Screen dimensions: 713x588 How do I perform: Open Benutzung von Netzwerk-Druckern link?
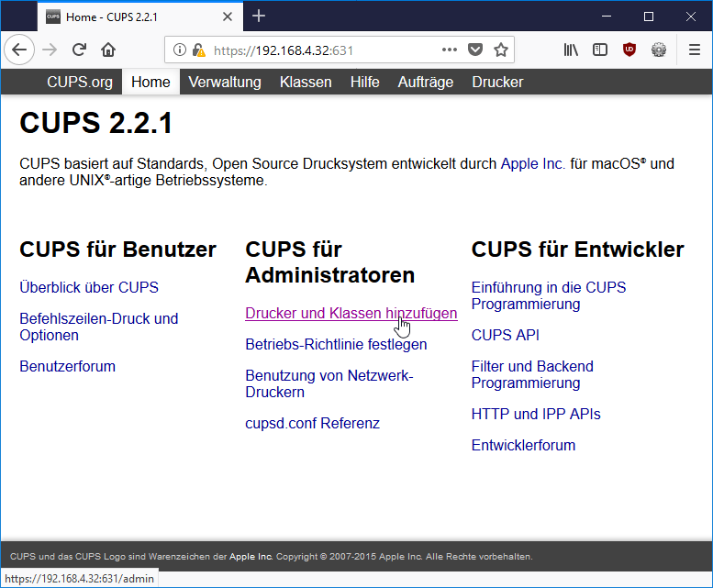click(329, 383)
